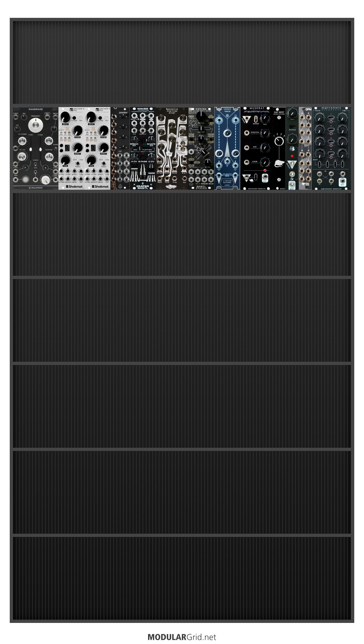Click the water droplet icon on Junction module
This screenshot has width=364, height=644.
(120, 185)
